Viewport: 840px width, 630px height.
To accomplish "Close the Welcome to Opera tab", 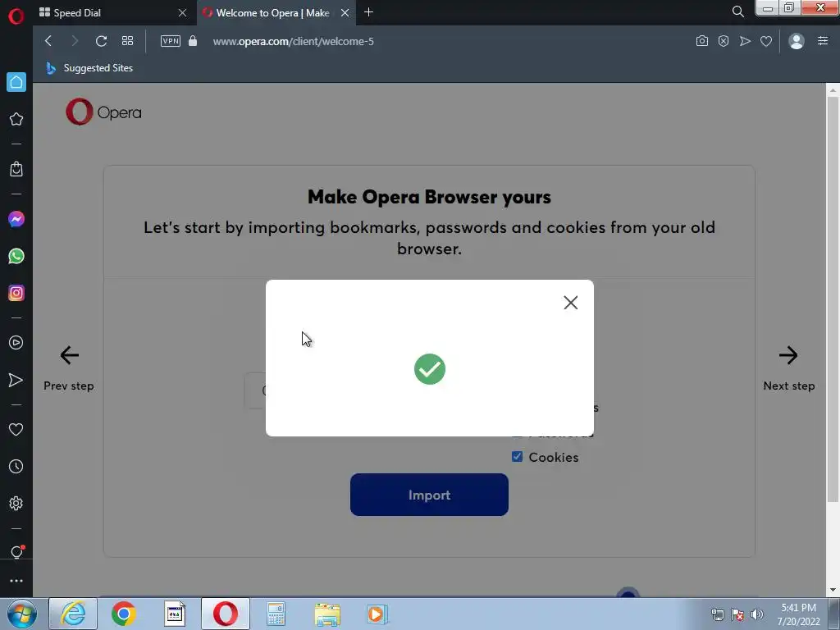I will coord(345,13).
